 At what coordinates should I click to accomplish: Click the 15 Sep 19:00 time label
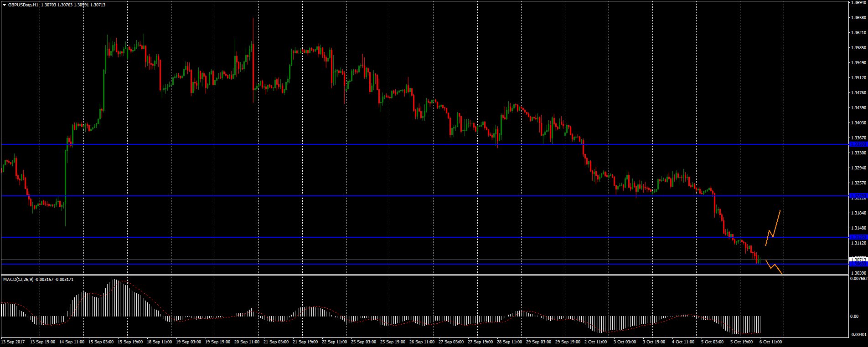pos(131,341)
